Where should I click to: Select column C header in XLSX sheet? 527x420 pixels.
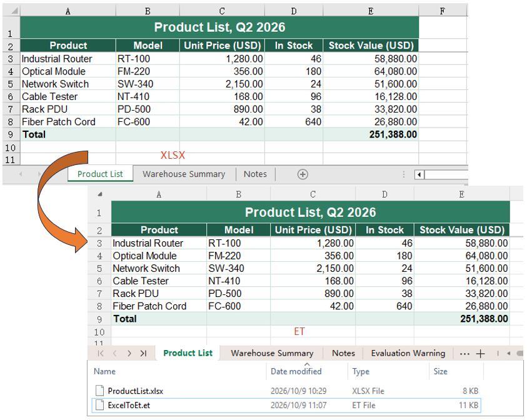pos(222,11)
